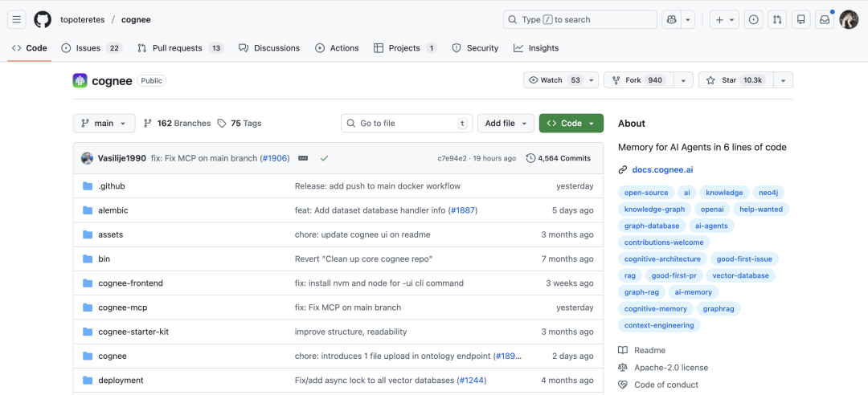Switch to the Discussions tab
Viewport: 868px width, 395px height.
269,48
